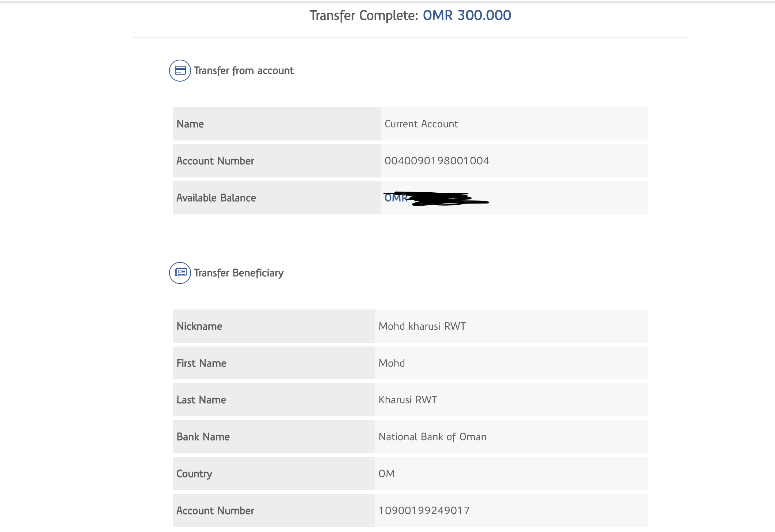
Task: Click last name value Kharusi RWT
Action: (x=408, y=400)
